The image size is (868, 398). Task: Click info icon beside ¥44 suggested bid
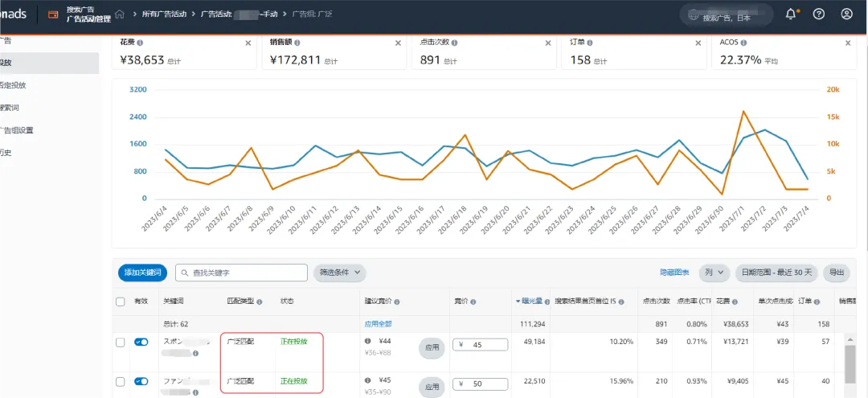[x=367, y=341]
